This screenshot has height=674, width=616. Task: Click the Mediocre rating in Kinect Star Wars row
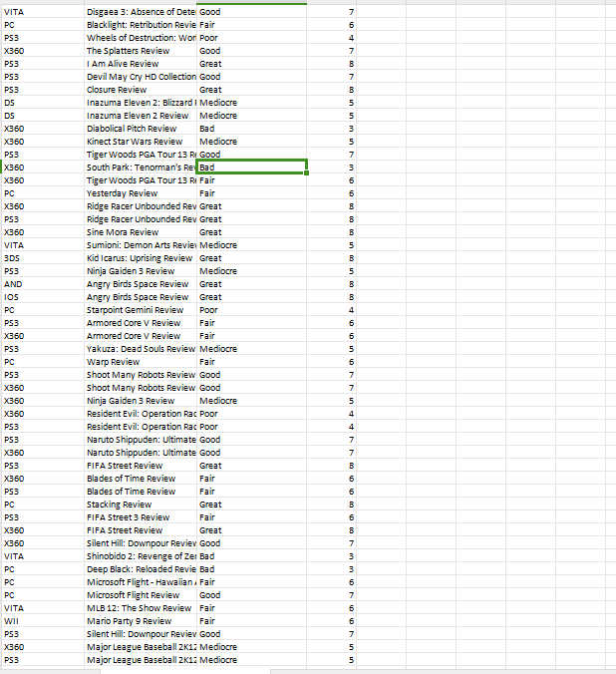click(252, 142)
